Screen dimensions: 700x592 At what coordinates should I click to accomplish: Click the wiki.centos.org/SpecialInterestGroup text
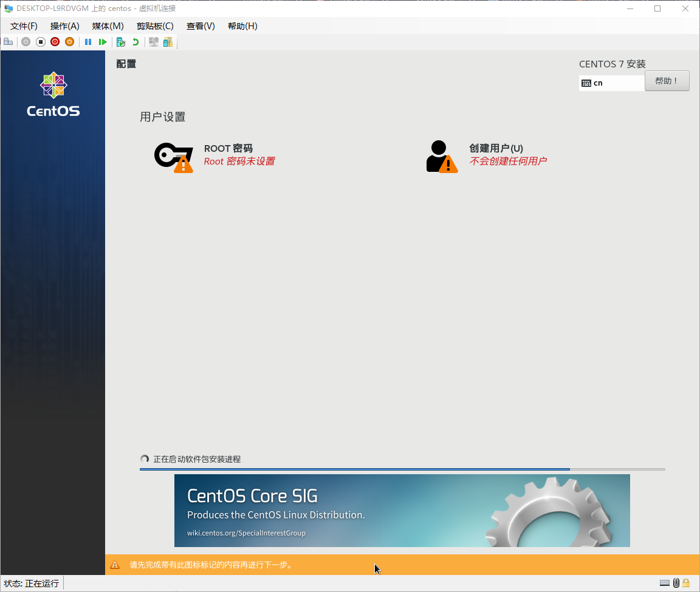click(x=246, y=532)
